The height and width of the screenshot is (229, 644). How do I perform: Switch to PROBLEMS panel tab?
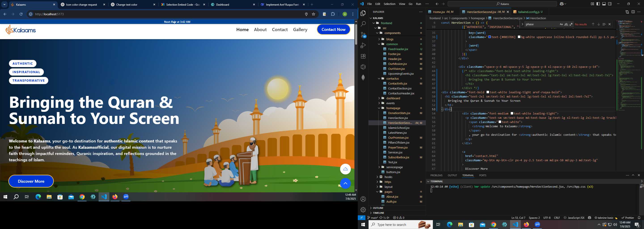(x=436, y=176)
